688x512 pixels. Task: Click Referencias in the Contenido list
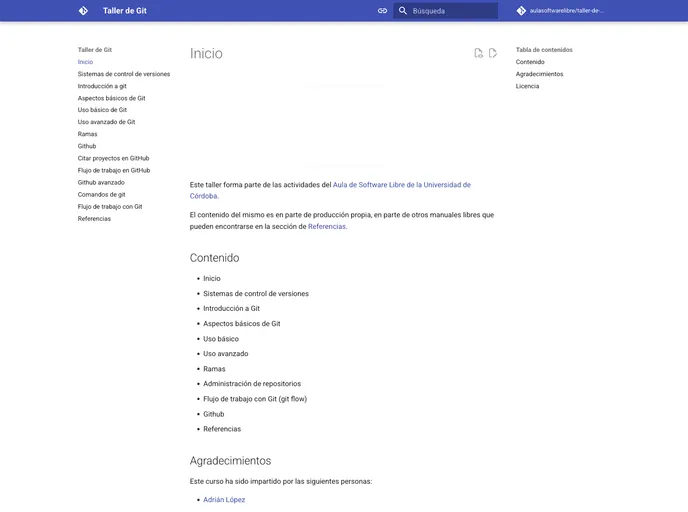click(222, 429)
